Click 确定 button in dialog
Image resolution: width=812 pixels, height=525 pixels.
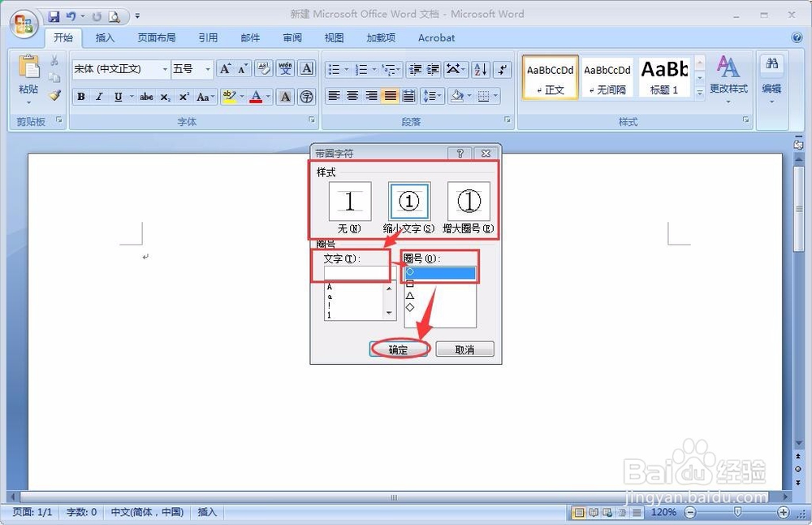coord(399,349)
